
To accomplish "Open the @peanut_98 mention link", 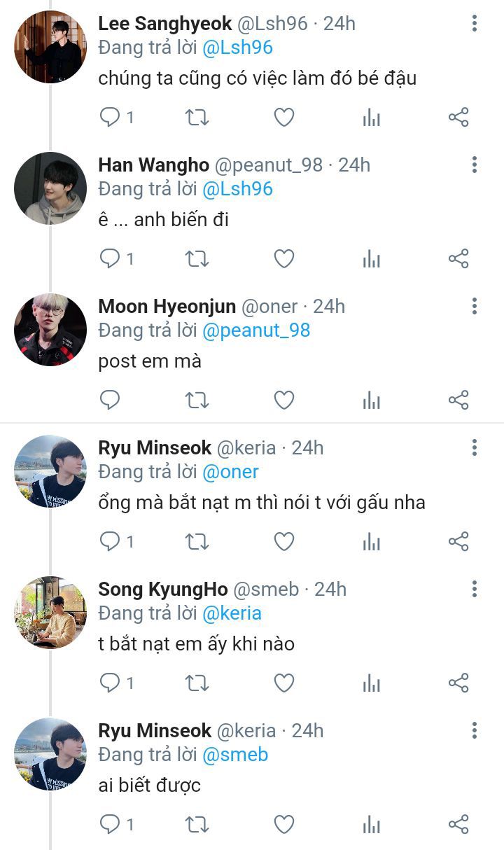I will pyautogui.click(x=255, y=330).
